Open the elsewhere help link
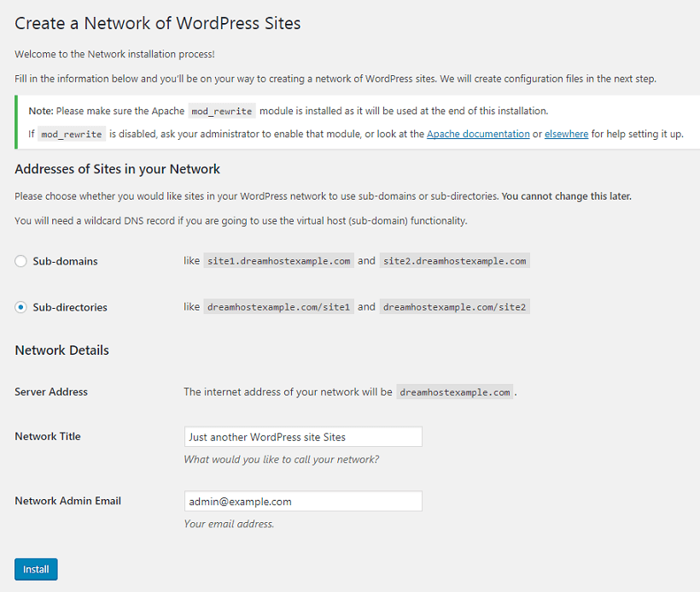Screen dimensions: 700x592 point(566,134)
